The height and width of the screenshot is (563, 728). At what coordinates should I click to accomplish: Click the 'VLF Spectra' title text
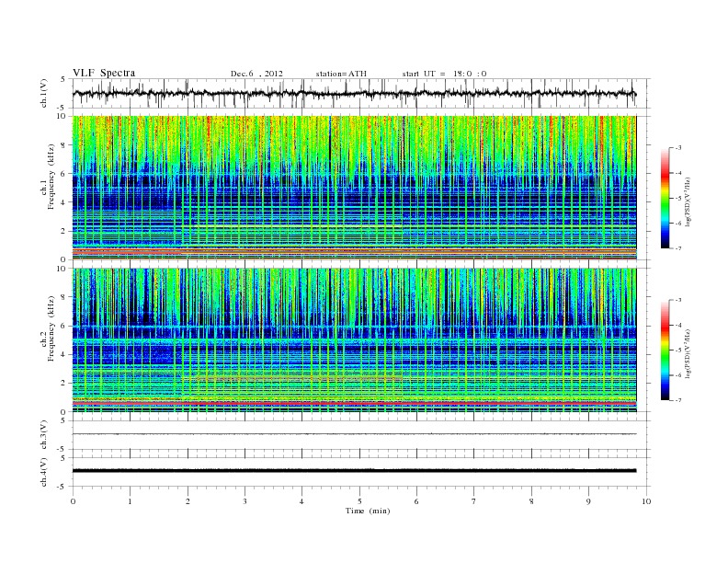click(104, 73)
